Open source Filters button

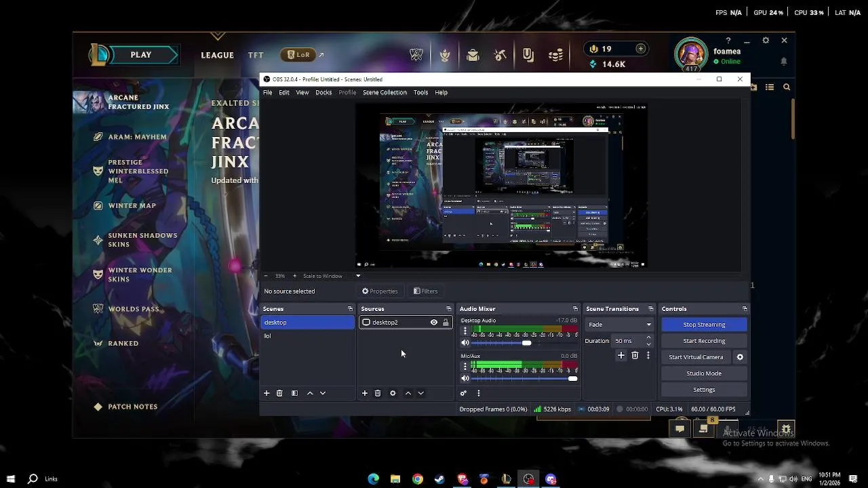pos(426,291)
